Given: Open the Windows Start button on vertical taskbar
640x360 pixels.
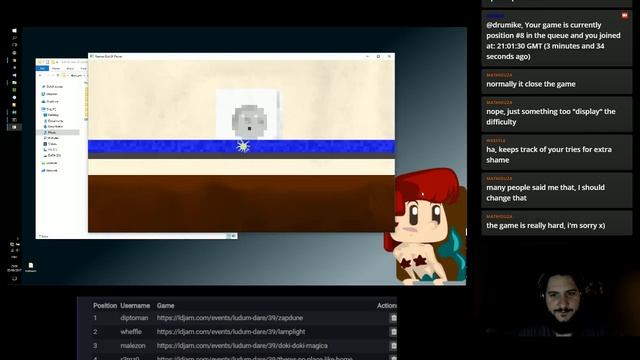Looking at the screenshot, I should [14, 31].
